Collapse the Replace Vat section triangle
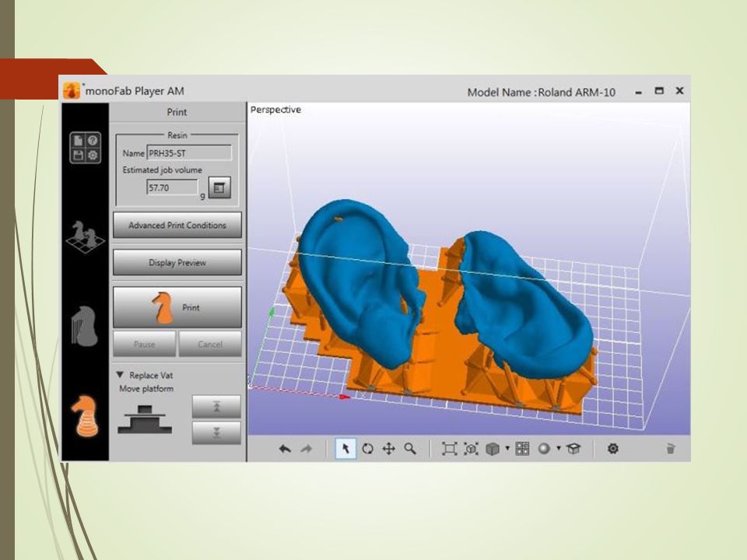This screenshot has width=747, height=560. (x=120, y=375)
